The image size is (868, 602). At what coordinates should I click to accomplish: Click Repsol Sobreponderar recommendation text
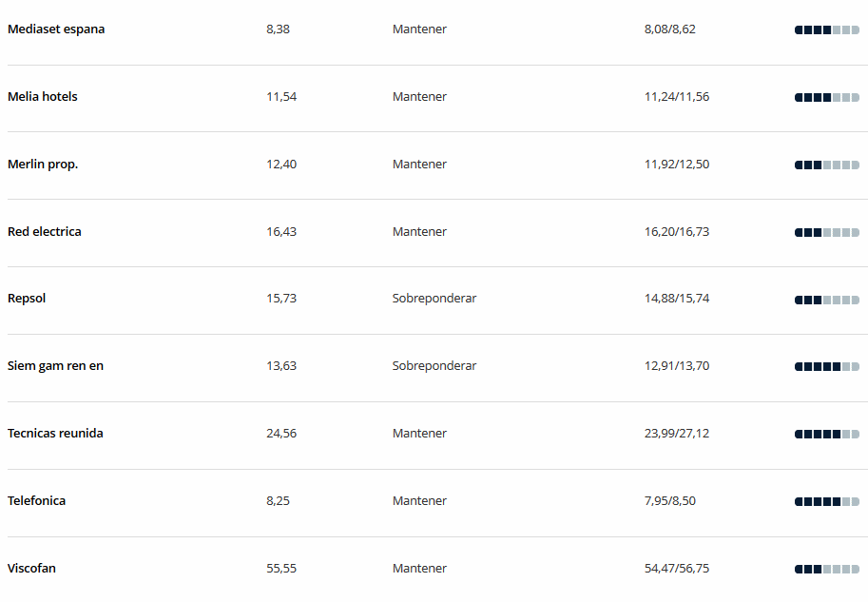(x=434, y=299)
